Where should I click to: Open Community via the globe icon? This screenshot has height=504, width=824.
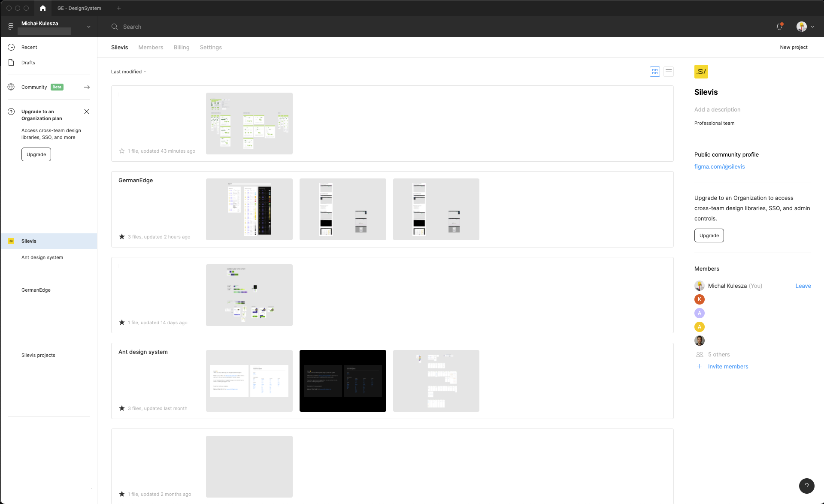point(12,87)
